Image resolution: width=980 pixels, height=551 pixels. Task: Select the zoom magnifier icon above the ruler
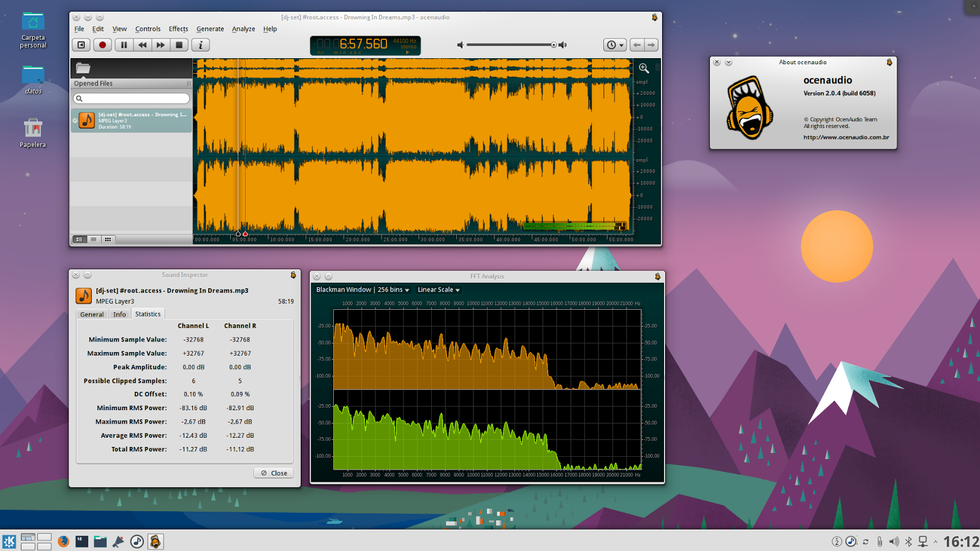pos(643,68)
